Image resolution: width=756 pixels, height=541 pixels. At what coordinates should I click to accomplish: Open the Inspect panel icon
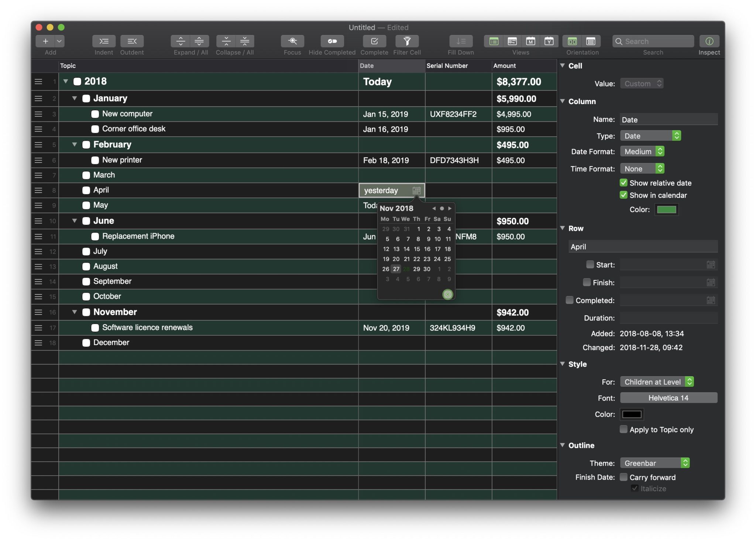709,41
